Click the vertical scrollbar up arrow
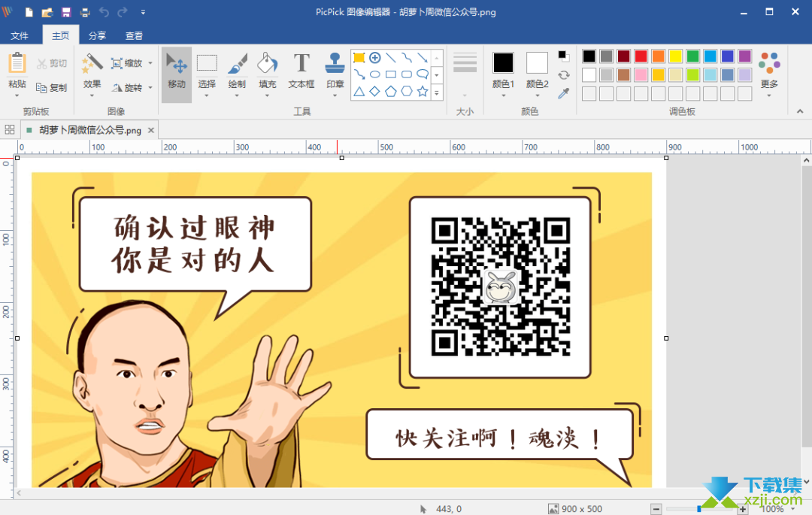The image size is (812, 515). (x=806, y=160)
